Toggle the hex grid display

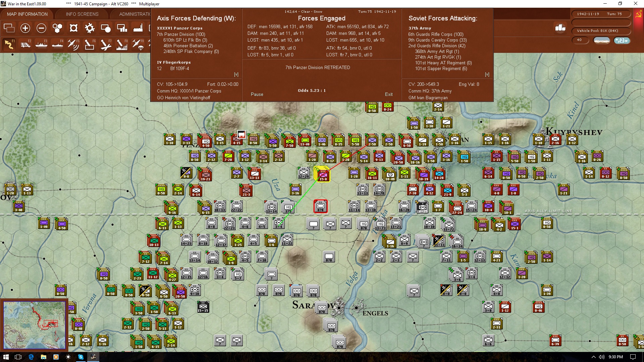(57, 28)
